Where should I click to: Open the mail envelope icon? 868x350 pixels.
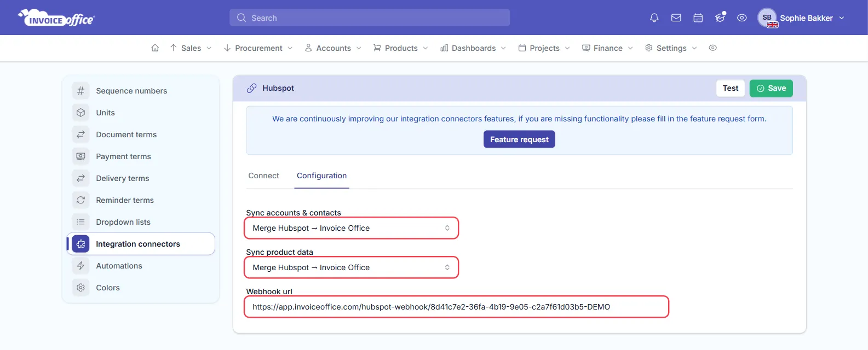point(676,18)
